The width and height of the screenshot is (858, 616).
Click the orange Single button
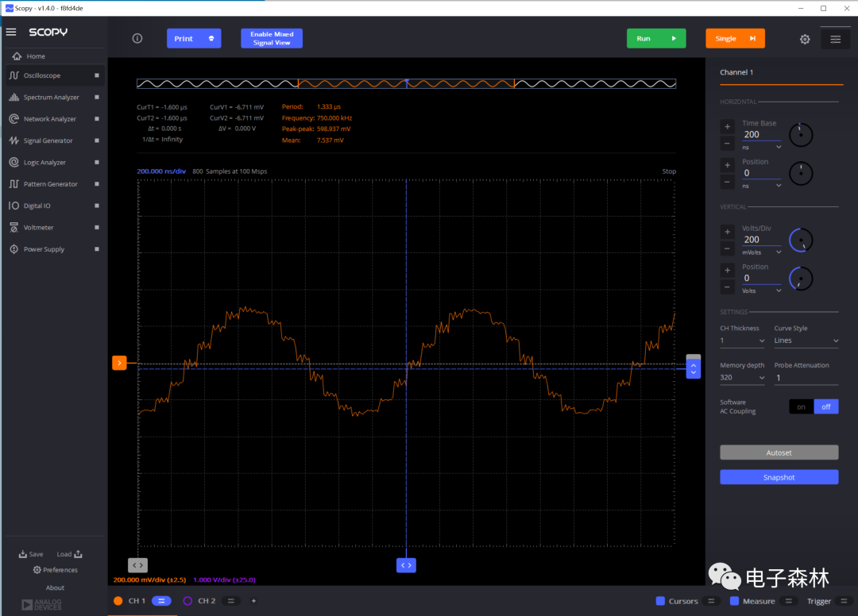click(735, 38)
